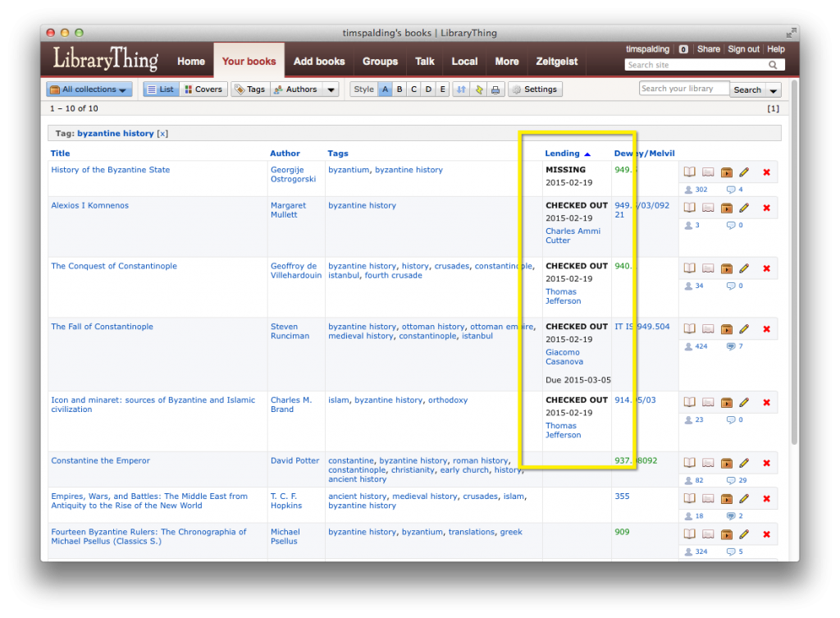Click the print icon in the toolbar
This screenshot has height=618, width=840.
pos(495,89)
